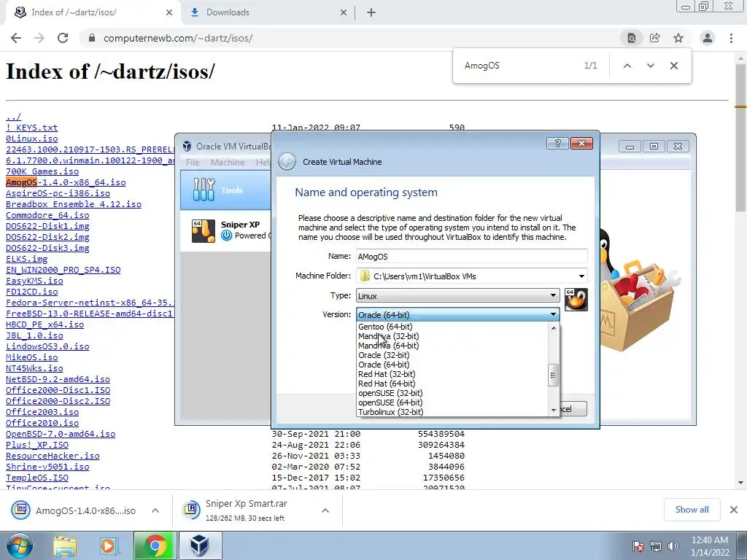Open the Machine Folder dropdown

(x=581, y=276)
